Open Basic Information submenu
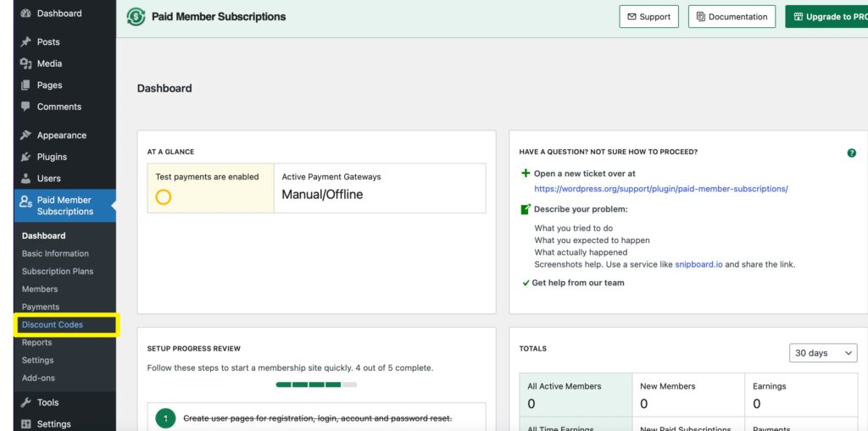This screenshot has width=868, height=431. click(55, 253)
